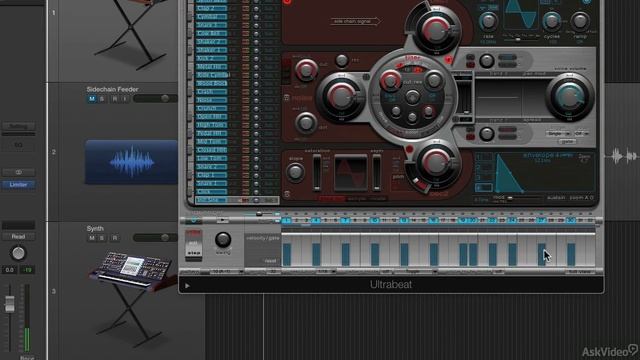This screenshot has height=360, width=640.
Task: Click the LFO rate knob
Action: (x=488, y=21)
